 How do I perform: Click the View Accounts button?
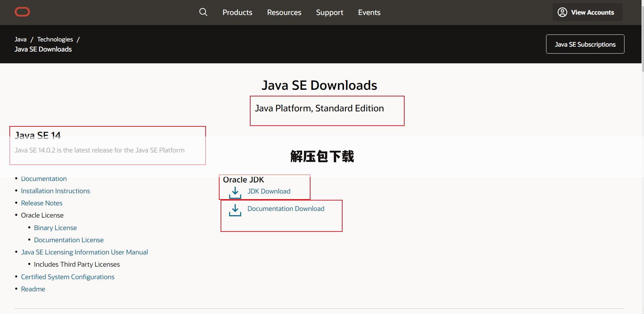588,12
